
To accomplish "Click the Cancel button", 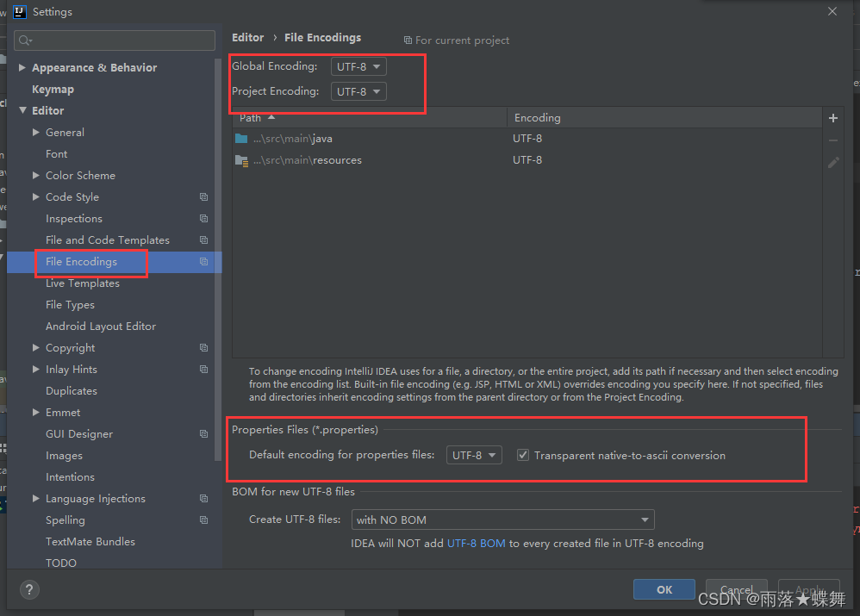I will (x=737, y=589).
